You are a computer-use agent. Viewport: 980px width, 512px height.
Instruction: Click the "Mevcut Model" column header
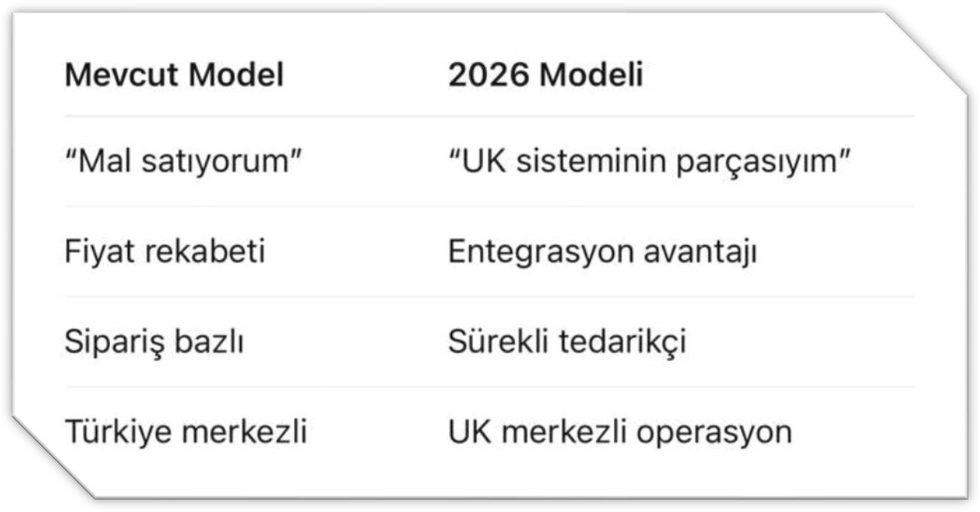tap(174, 76)
